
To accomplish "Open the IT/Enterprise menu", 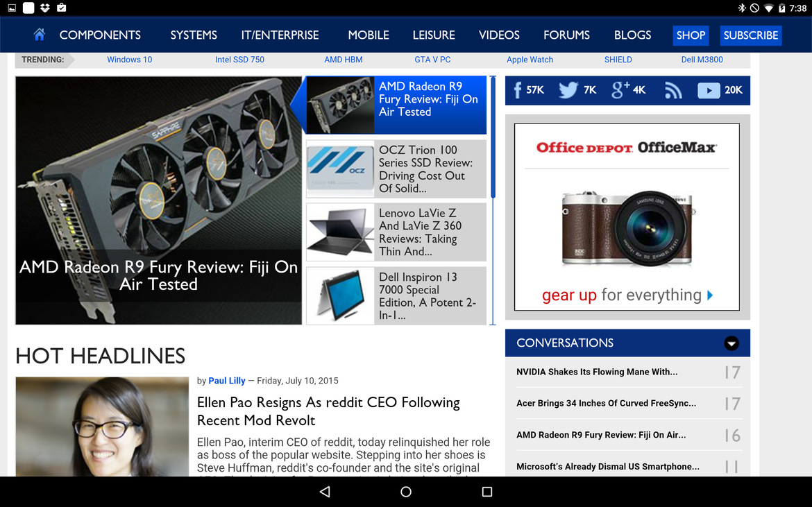I will 280,35.
